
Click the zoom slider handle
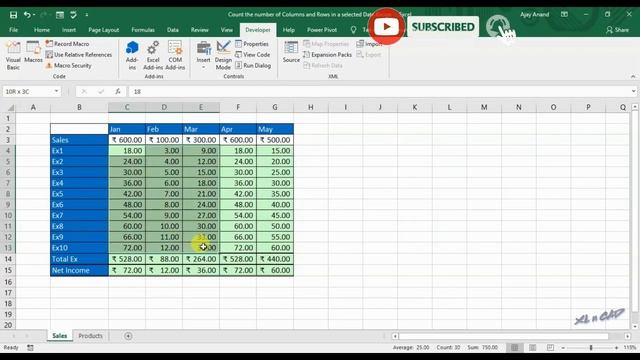[591, 348]
